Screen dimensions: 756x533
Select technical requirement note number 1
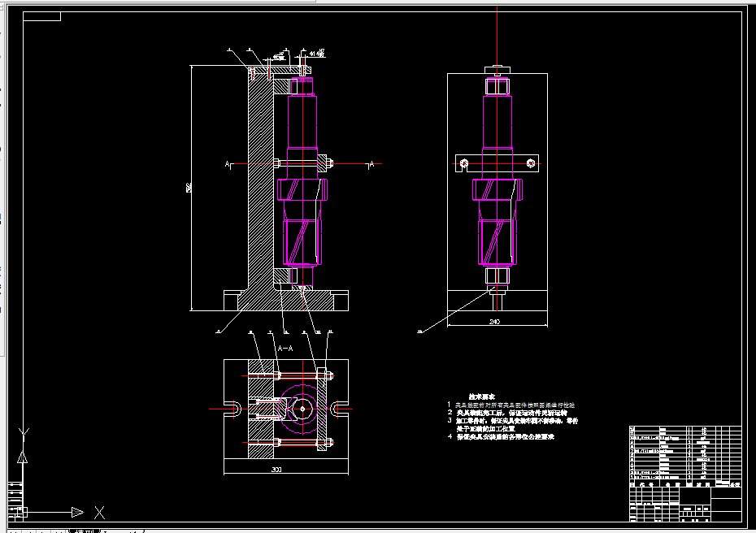pos(511,405)
